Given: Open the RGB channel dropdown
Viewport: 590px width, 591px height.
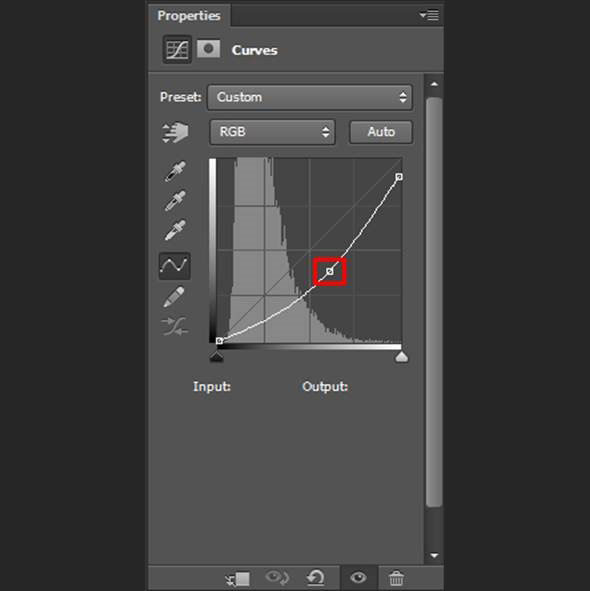Looking at the screenshot, I should (x=272, y=132).
